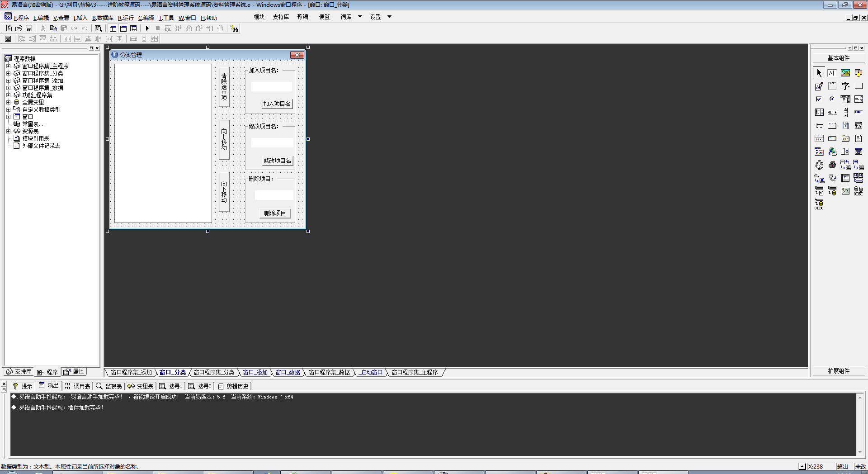Save the project using the floppy disk icon

[29, 28]
